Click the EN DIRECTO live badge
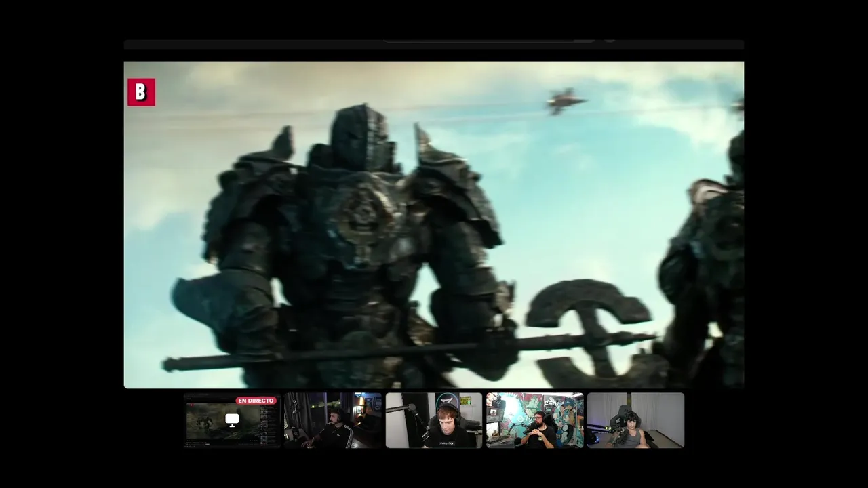 point(256,401)
